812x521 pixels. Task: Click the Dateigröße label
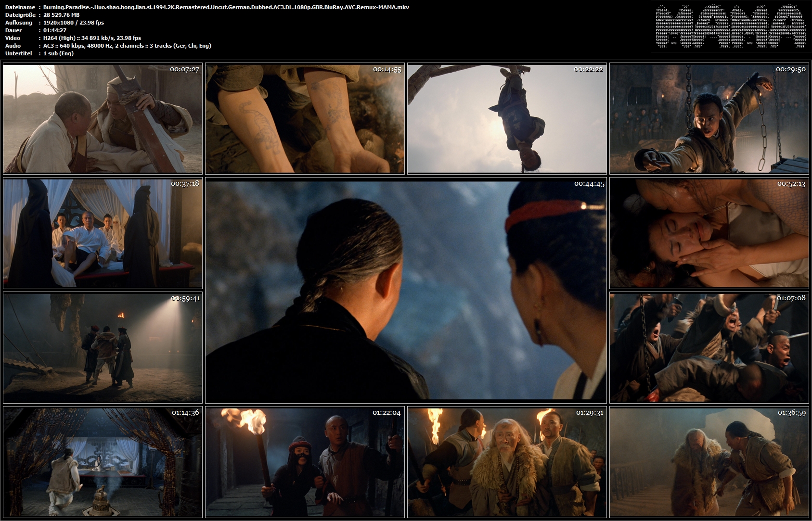[21, 15]
